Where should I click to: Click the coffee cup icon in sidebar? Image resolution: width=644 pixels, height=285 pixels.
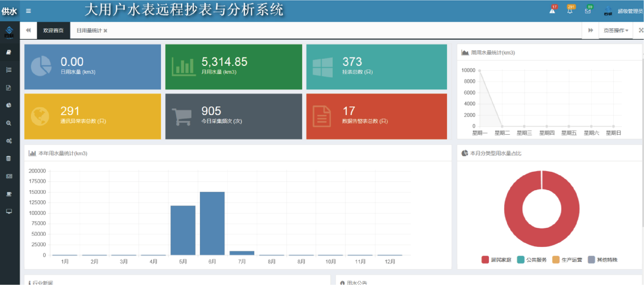click(x=9, y=194)
